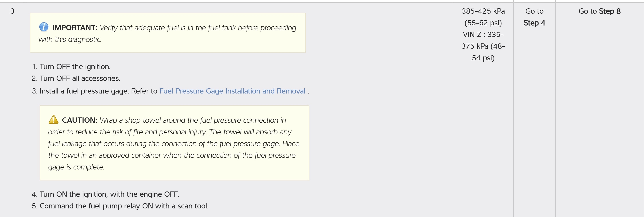Click the '(55-62 psi)' value text
The height and width of the screenshot is (217, 644).
point(483,23)
